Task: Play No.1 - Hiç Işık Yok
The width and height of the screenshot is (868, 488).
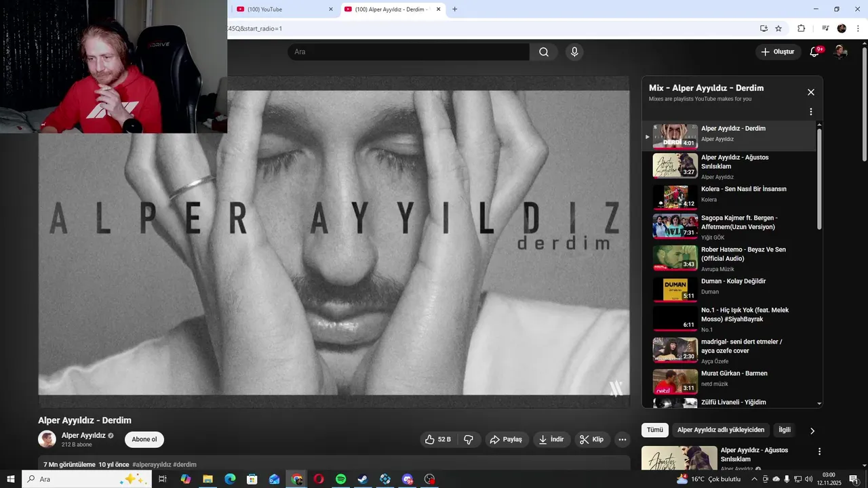Action: point(729,319)
